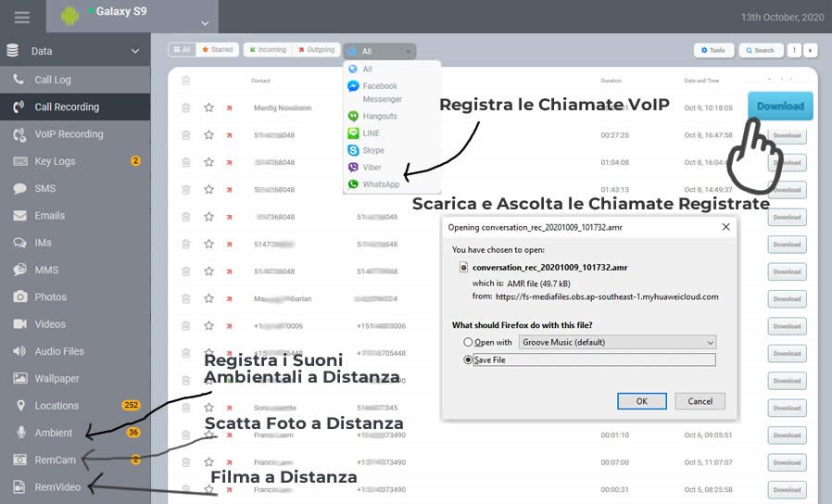Click the Videos camcorder icon
832x504 pixels.
pos(20,324)
